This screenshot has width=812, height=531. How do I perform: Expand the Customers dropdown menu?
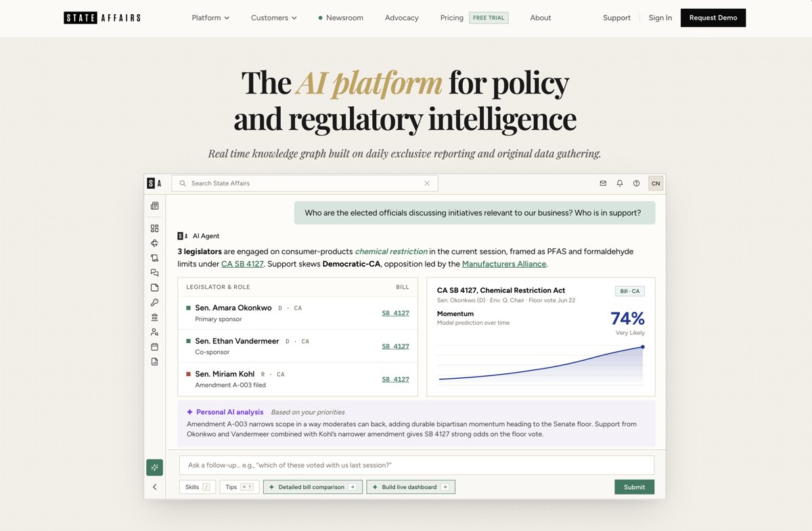(x=274, y=18)
